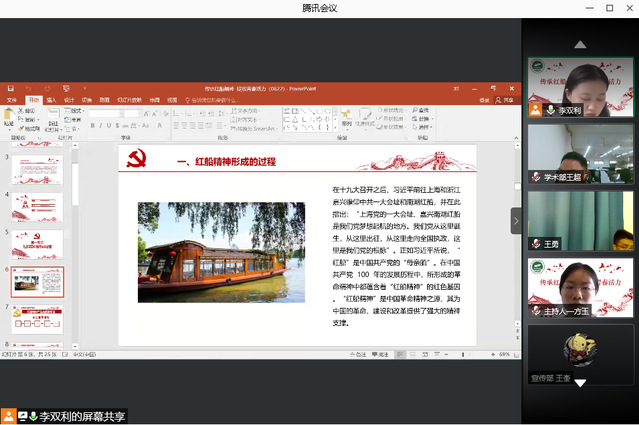Click the 李双利的屏幕共享 label

pyautogui.click(x=82, y=416)
